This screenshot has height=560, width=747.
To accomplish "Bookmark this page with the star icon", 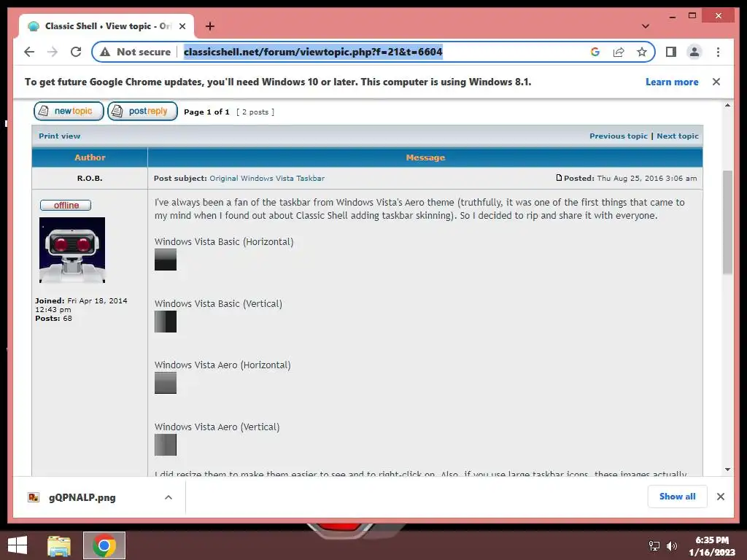I will click(x=642, y=52).
